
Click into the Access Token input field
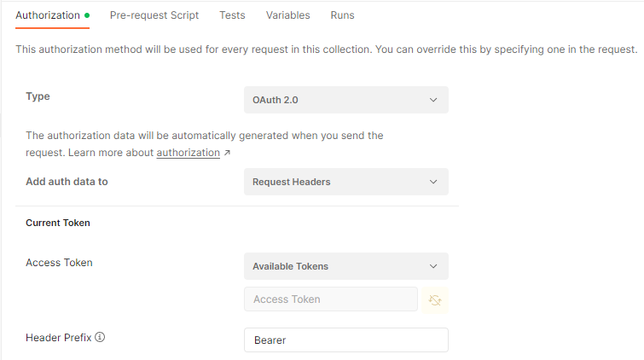pos(330,299)
